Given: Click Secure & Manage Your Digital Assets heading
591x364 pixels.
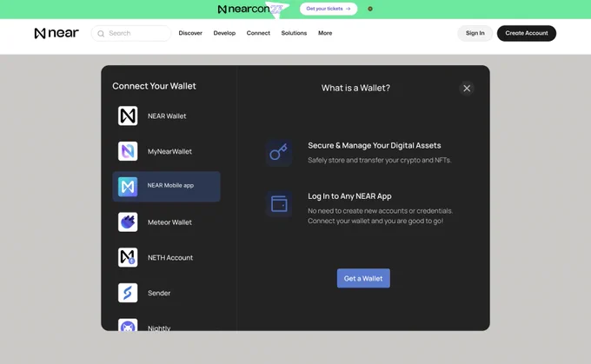Looking at the screenshot, I should 375,145.
